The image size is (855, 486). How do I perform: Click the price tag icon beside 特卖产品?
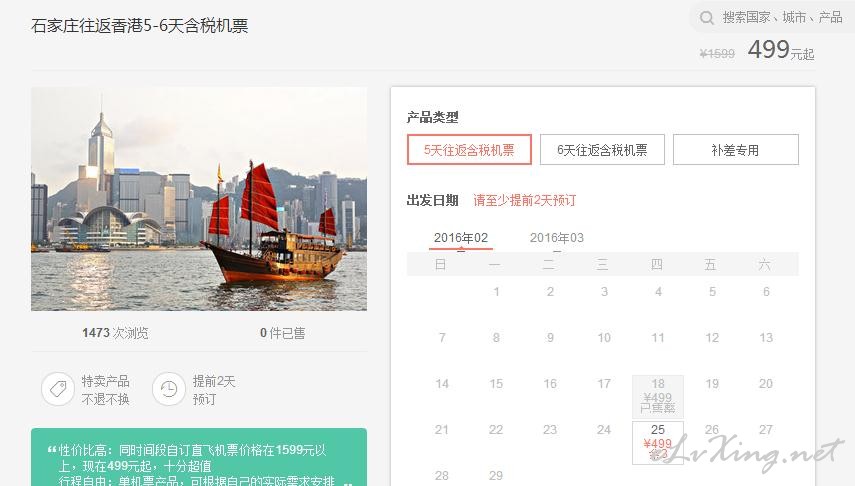click(58, 390)
